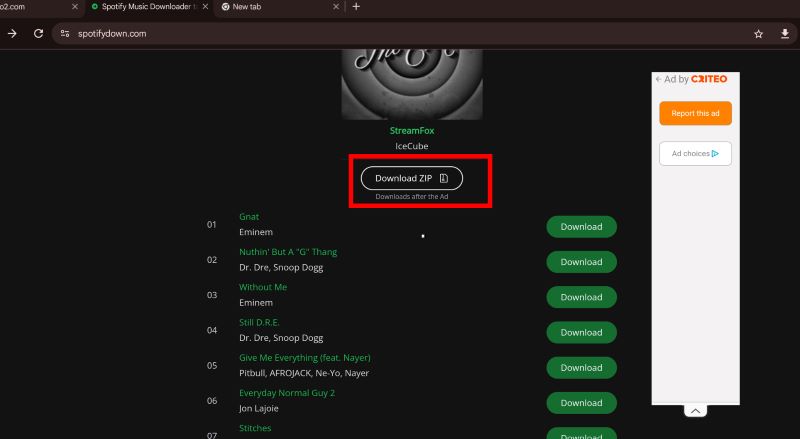Click the Ad choices button
The image size is (800, 439).
point(695,154)
